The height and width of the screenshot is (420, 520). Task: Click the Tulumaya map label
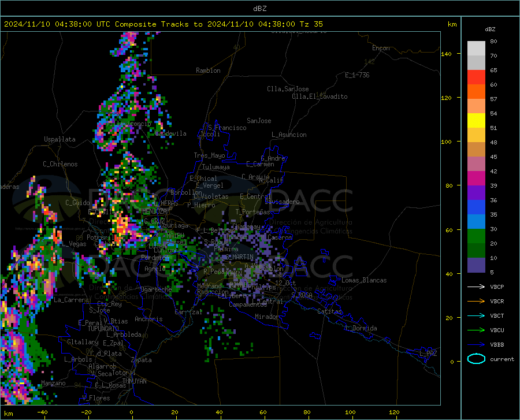click(216, 167)
